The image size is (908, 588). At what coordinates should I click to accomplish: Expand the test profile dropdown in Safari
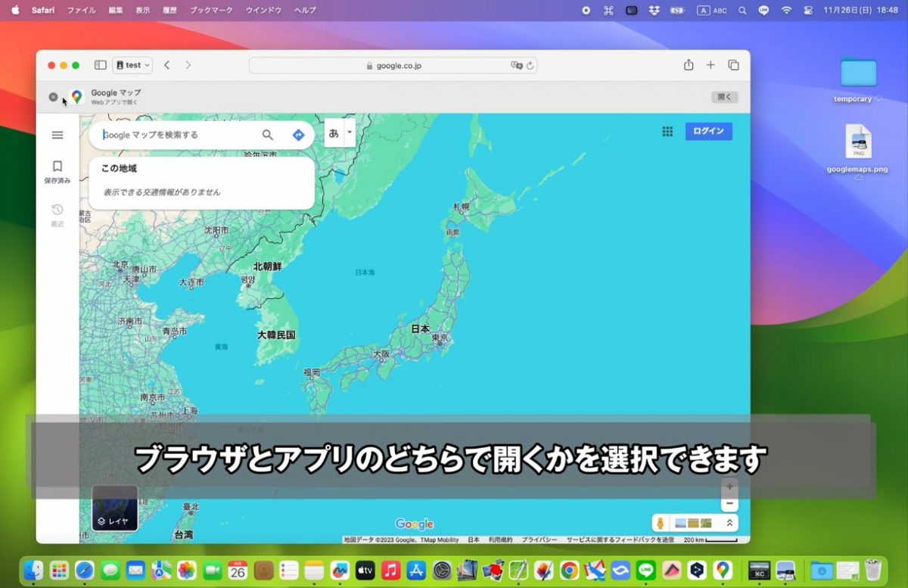click(x=132, y=65)
